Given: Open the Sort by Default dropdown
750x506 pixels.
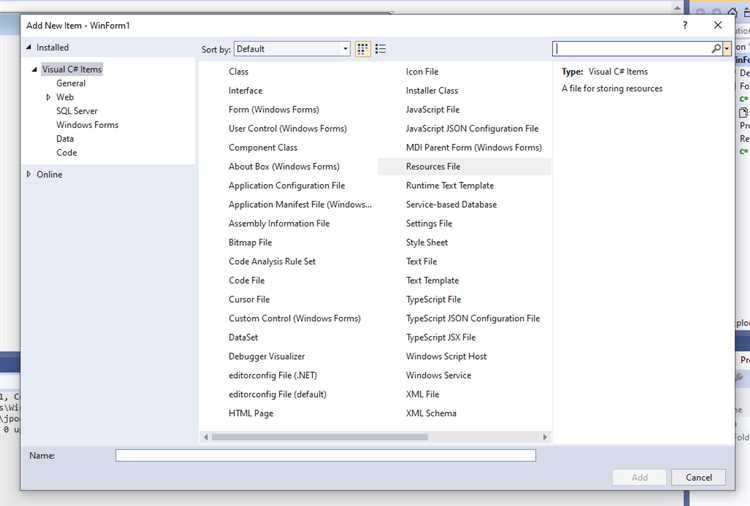Looking at the screenshot, I should click(x=292, y=49).
